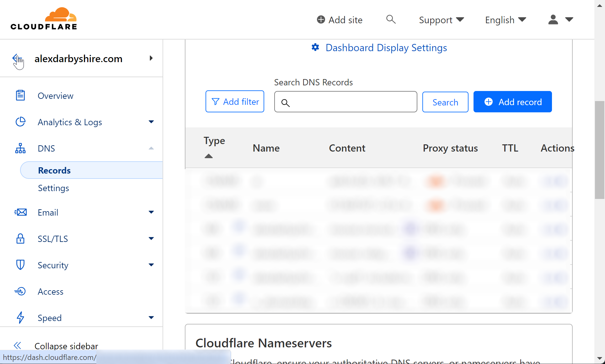The width and height of the screenshot is (605, 364).
Task: Click the alexdarbyshire.com domain name
Action: coord(78,59)
